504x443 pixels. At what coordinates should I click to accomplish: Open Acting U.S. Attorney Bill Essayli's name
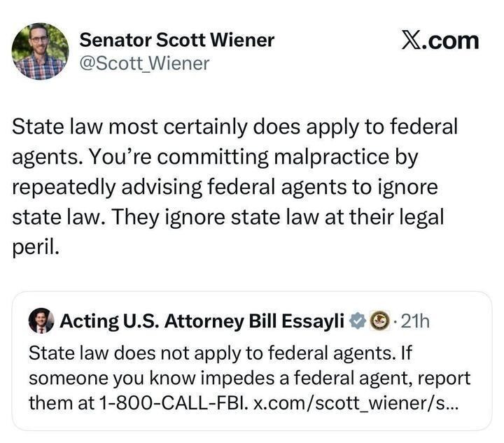pos(202,321)
